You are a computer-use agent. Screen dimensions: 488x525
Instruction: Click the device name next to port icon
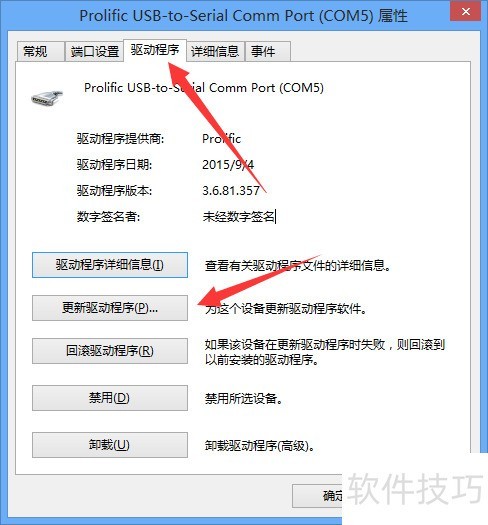click(204, 88)
